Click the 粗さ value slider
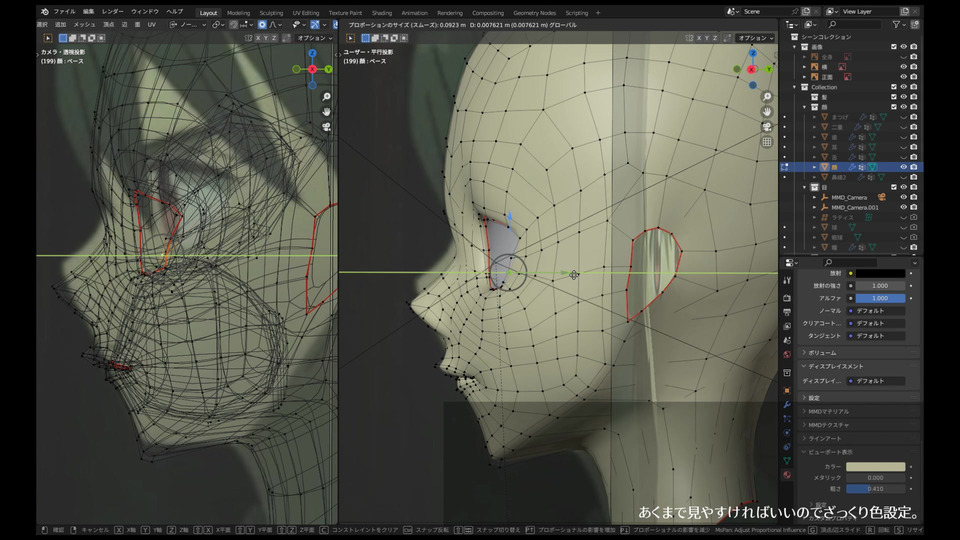This screenshot has width=960, height=540. [x=875, y=489]
